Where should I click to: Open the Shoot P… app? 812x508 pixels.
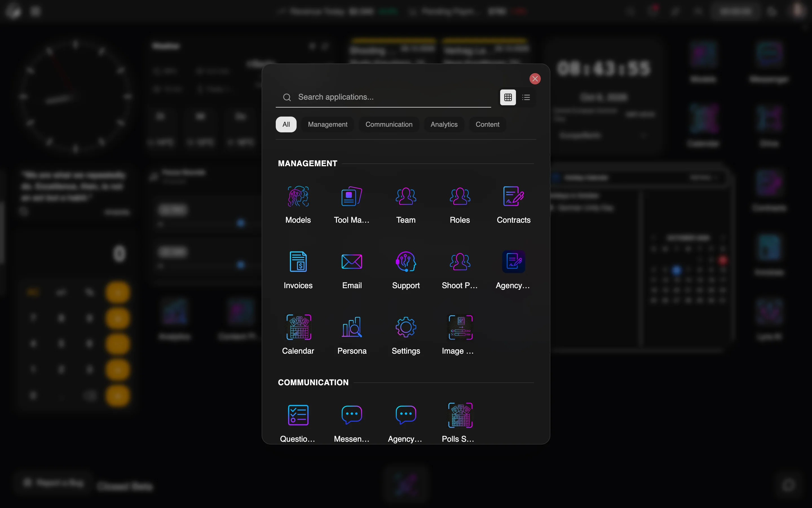[x=460, y=270]
